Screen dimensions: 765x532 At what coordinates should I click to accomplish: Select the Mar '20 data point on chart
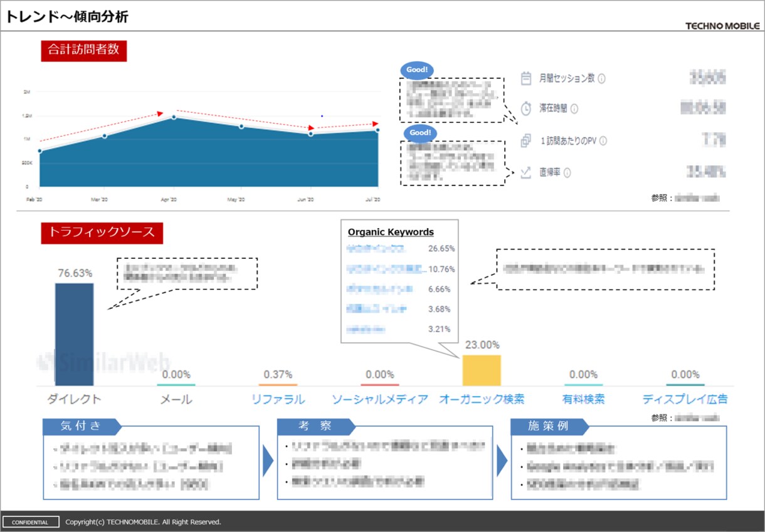(x=104, y=136)
